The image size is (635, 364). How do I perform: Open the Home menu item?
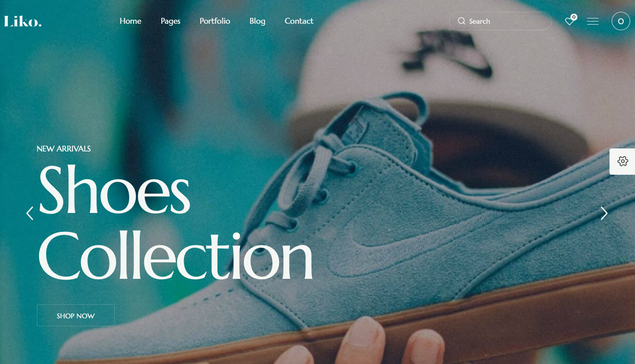coord(131,21)
